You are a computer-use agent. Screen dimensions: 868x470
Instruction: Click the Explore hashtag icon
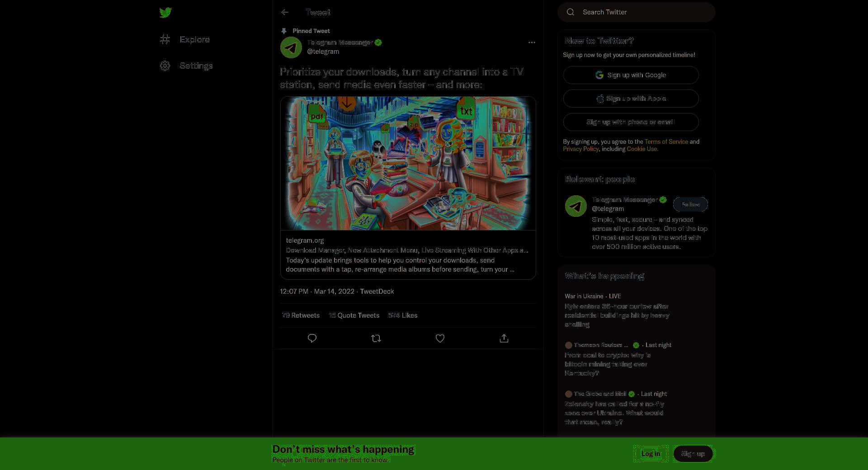pyautogui.click(x=165, y=39)
